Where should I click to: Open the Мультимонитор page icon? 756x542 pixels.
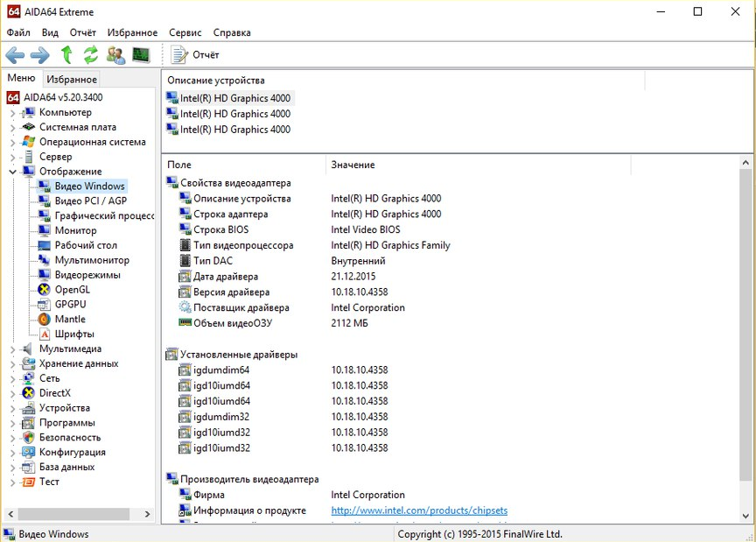(x=45, y=260)
